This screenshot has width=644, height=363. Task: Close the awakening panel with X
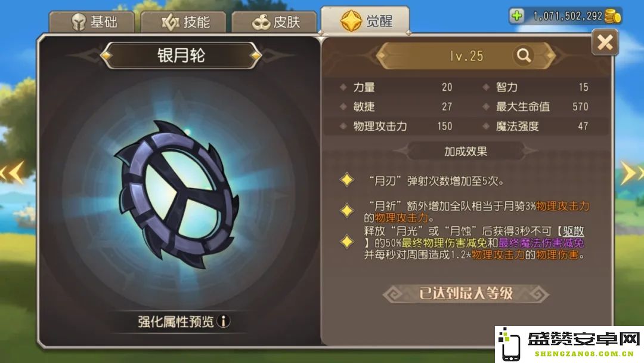[x=605, y=42]
